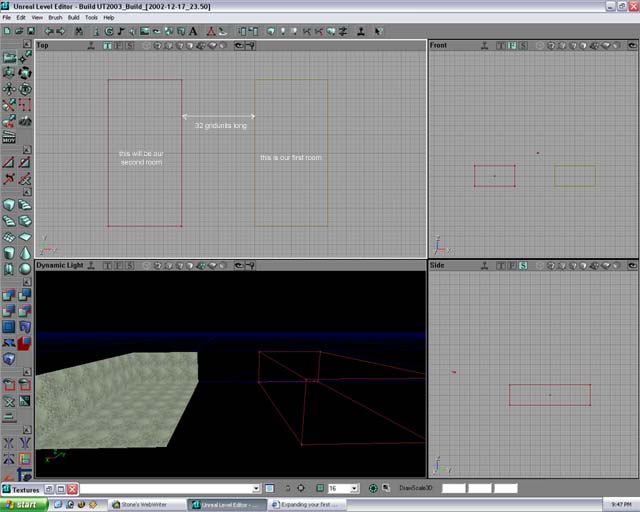The width and height of the screenshot is (640, 512).
Task: Collapse the brush builders toolbox section
Action: (x=27, y=191)
